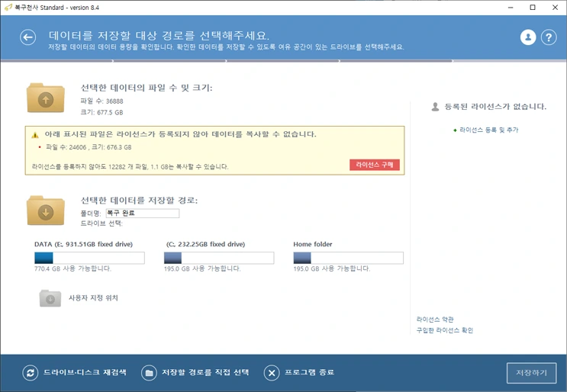The width and height of the screenshot is (567, 392).
Task: Click the exit program X icon
Action: pyautogui.click(x=272, y=373)
